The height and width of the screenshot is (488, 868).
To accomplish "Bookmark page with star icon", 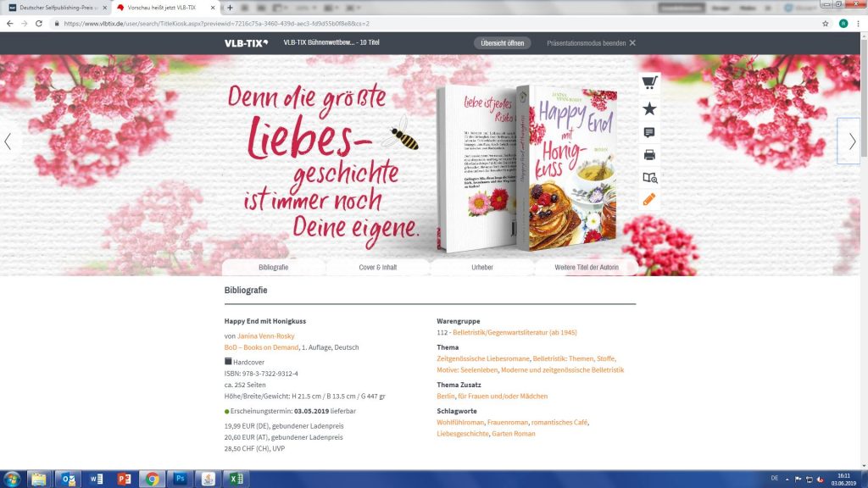I will [x=826, y=24].
